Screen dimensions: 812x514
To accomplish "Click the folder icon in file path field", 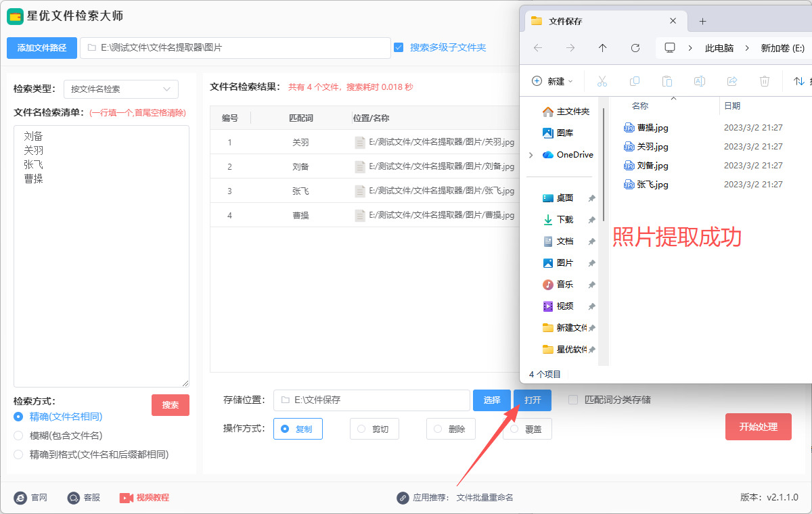I will coord(91,48).
